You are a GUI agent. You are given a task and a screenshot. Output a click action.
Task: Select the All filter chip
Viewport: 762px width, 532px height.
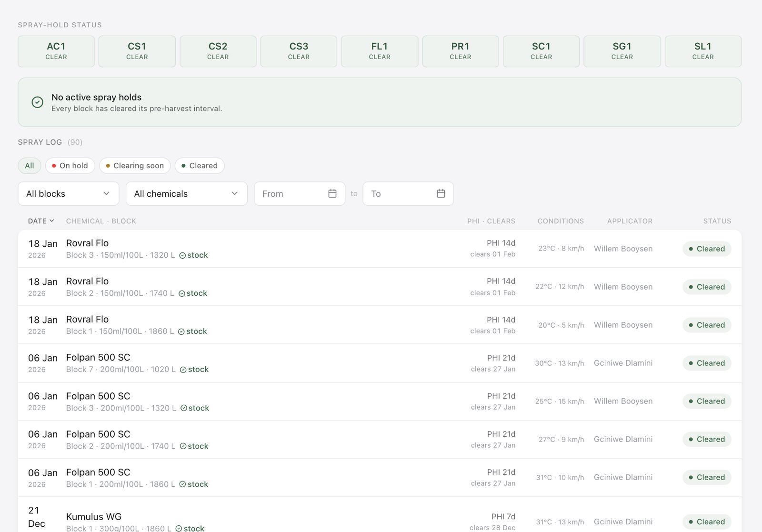30,166
